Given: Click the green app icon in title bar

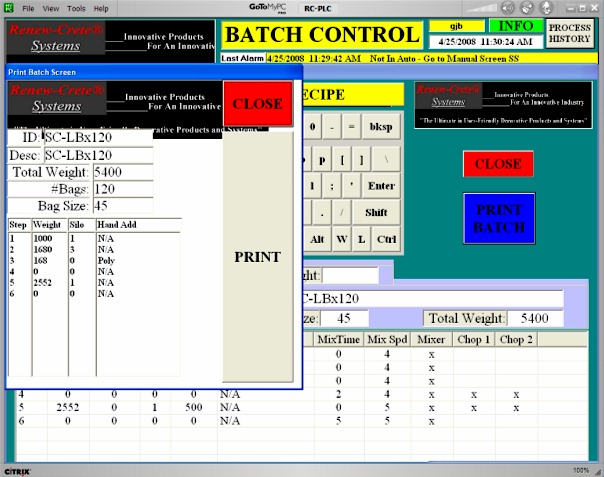Looking at the screenshot, I should pos(9,8).
